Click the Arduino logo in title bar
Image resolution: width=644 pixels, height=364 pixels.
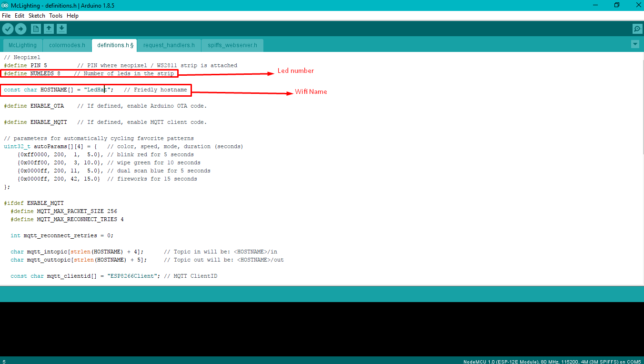click(x=5, y=5)
